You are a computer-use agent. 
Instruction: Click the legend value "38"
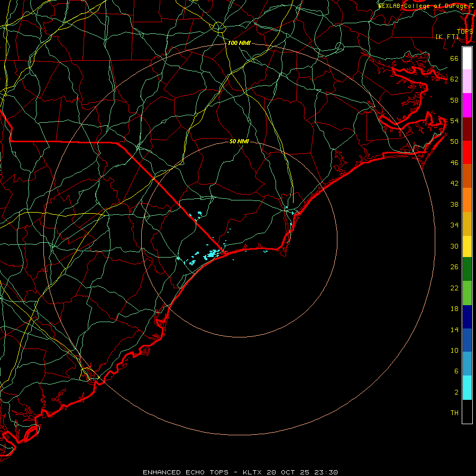coord(454,205)
